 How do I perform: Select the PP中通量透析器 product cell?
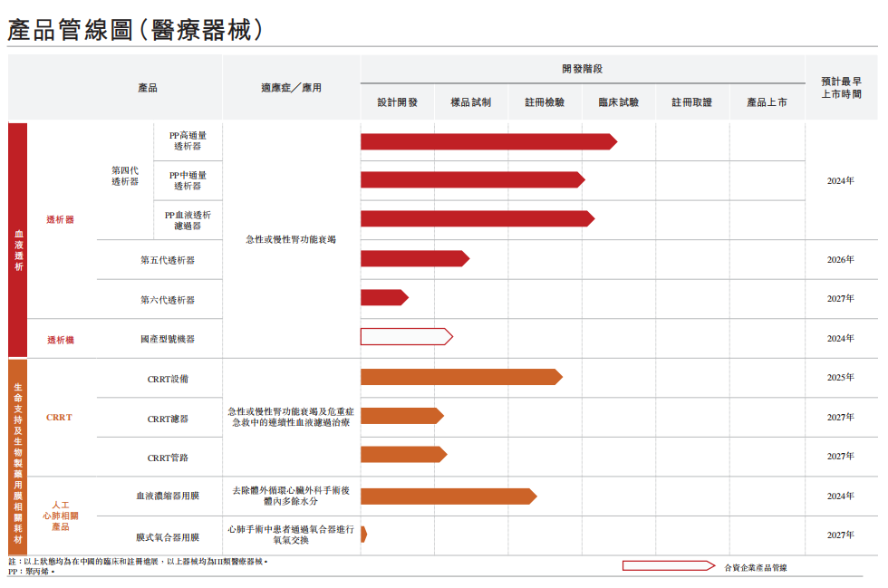188,180
